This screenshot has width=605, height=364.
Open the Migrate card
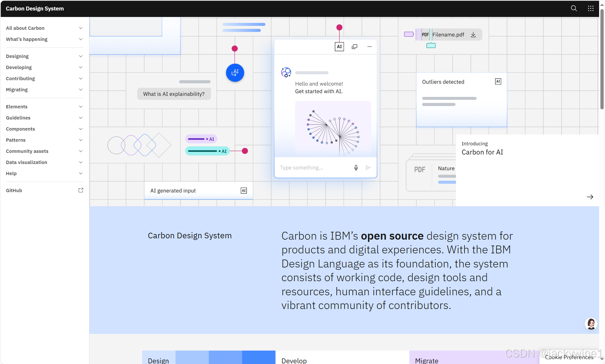(475, 357)
